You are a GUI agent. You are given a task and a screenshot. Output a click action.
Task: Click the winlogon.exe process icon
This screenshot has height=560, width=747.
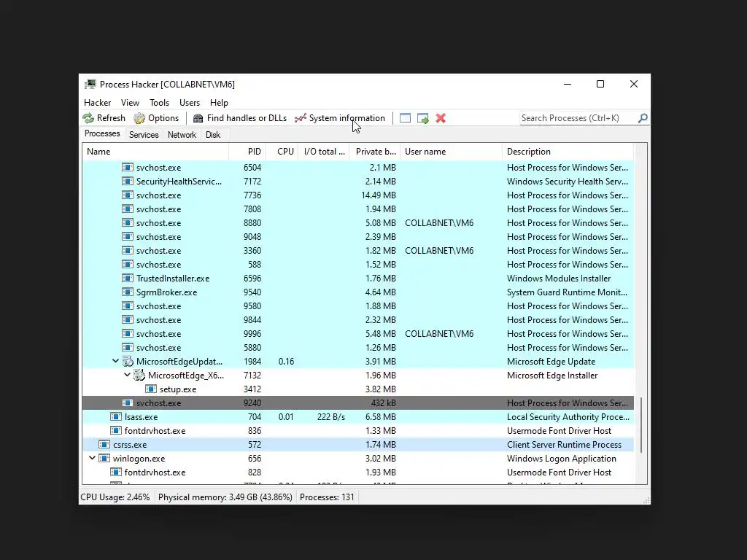point(104,458)
